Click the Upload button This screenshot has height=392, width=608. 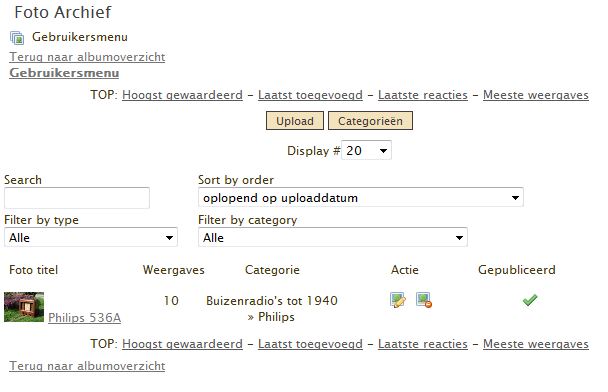tap(295, 121)
